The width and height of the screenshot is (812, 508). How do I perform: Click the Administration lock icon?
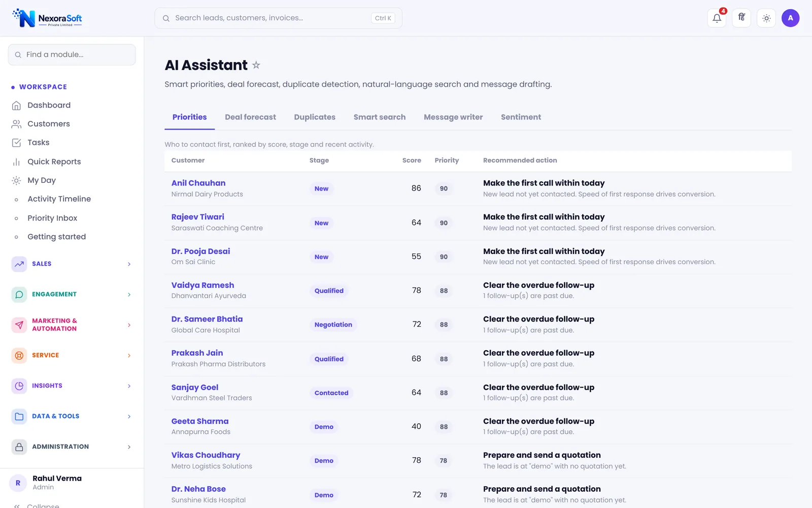[x=19, y=447]
